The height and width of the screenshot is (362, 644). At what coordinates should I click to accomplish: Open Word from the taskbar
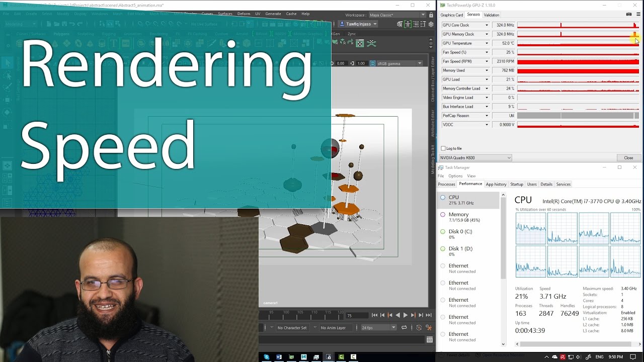(279, 357)
